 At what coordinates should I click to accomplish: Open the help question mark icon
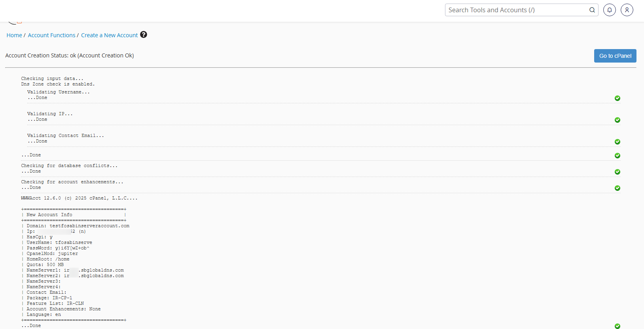click(x=144, y=34)
